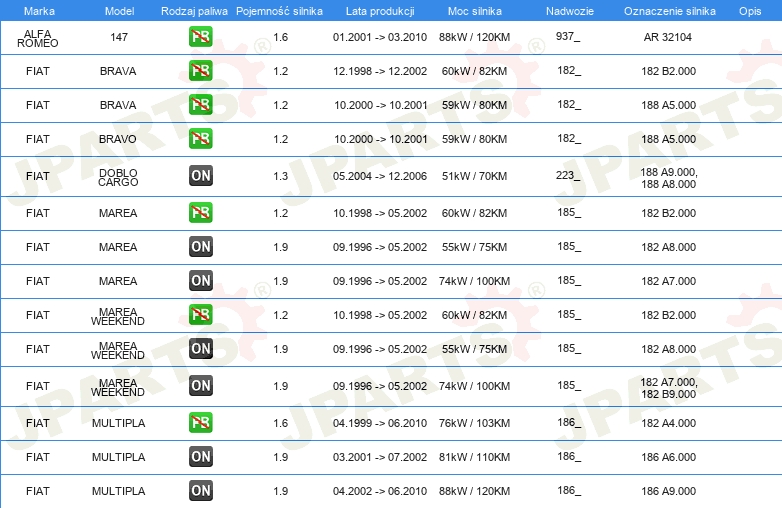Click the Rodzaj paliwa column header
This screenshot has height=508, width=782.
click(194, 11)
